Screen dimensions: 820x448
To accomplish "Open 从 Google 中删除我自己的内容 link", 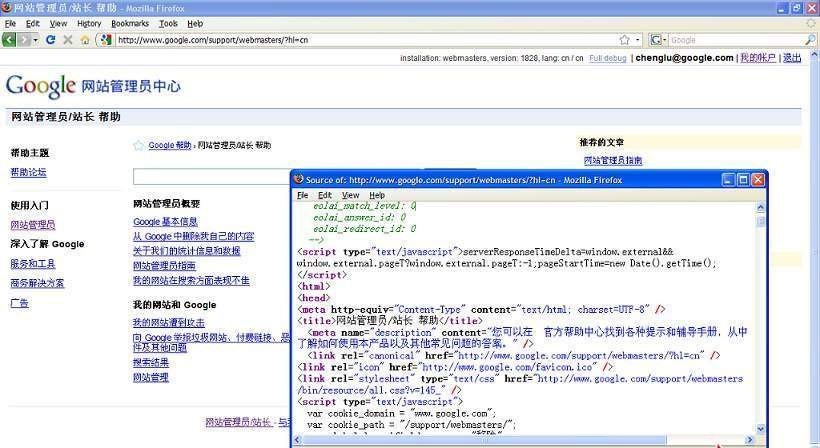I will 193,236.
